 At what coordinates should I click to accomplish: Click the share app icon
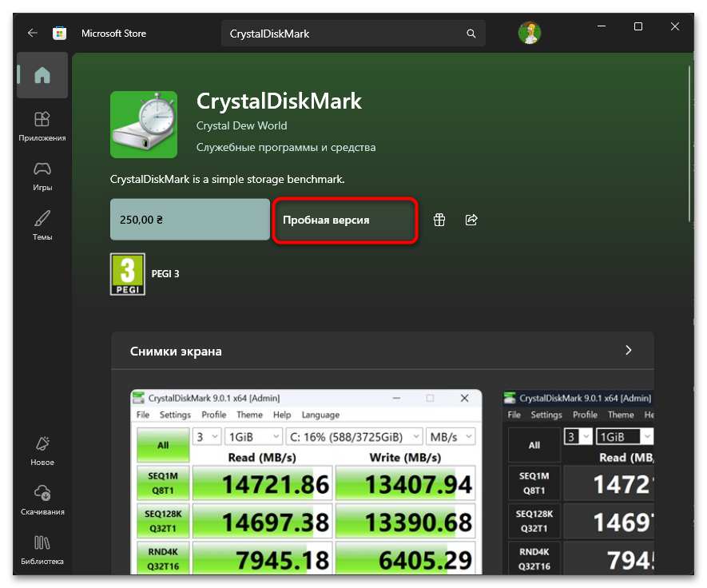tap(471, 220)
